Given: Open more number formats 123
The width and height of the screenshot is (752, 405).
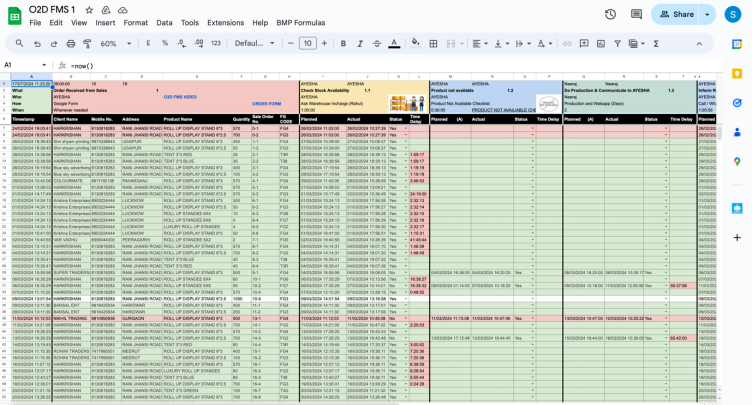Looking at the screenshot, I should [x=216, y=43].
